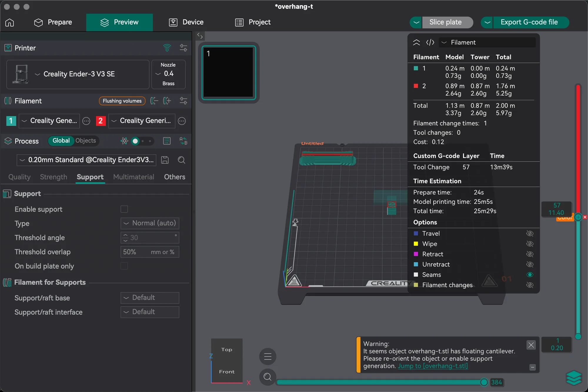
Task: Show Wipe moves visibility toggle
Action: [530, 244]
